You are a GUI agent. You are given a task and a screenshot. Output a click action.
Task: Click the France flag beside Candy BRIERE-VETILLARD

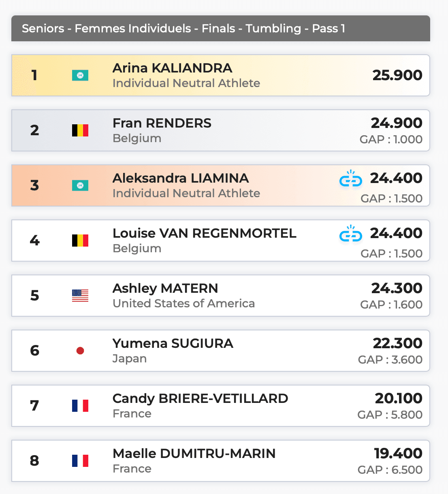point(80,406)
